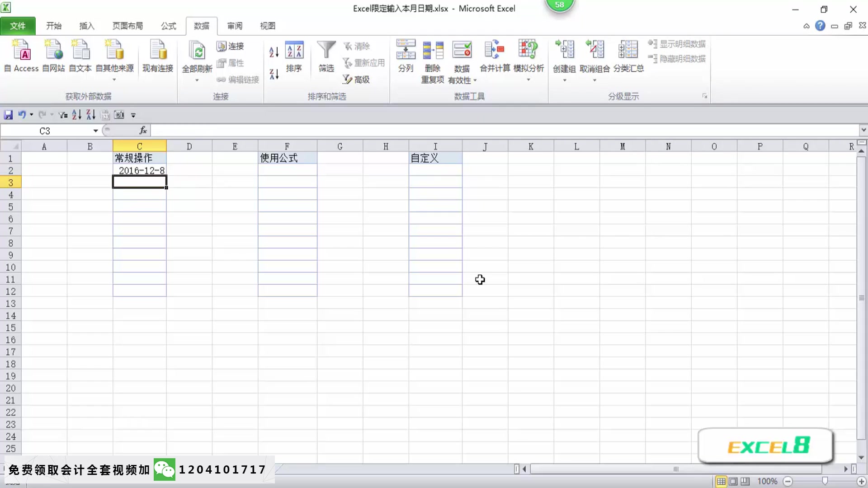Click the Existing Connections (现有连接) icon
The height and width of the screenshot is (488, 868).
tap(158, 51)
